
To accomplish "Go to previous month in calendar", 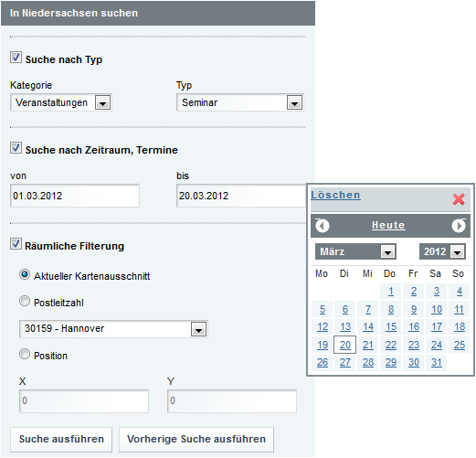I will pyautogui.click(x=323, y=226).
